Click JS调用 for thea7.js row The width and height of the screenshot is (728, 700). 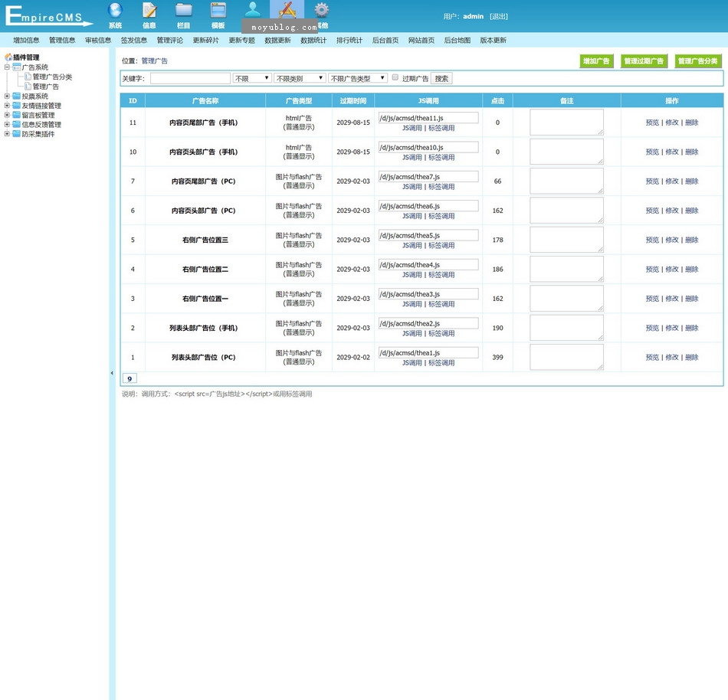click(412, 186)
